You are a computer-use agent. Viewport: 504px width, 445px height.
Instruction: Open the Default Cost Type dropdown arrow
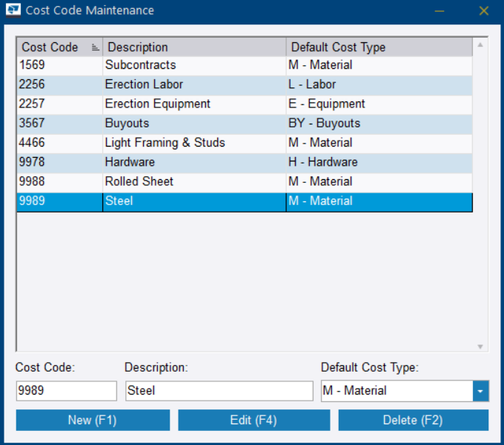coord(480,391)
